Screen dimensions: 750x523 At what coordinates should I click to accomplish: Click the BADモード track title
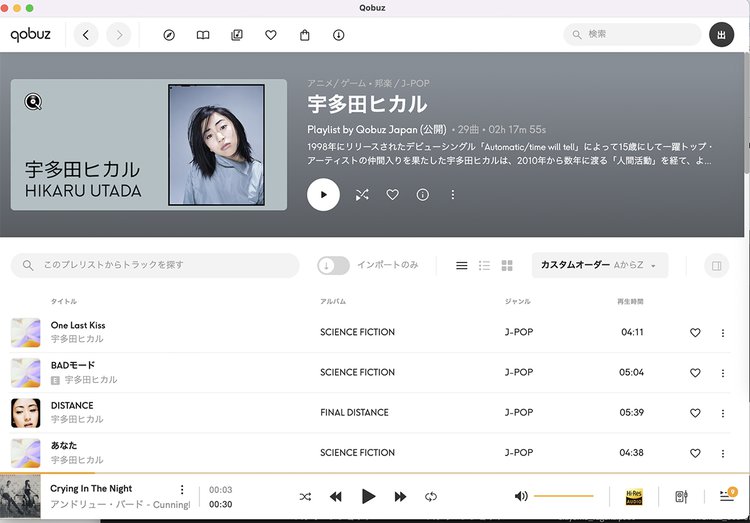pos(73,366)
